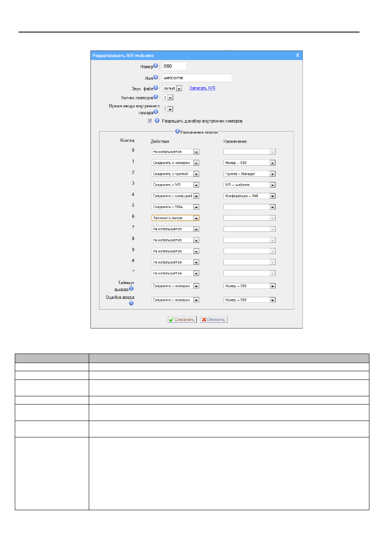Click the Сохранить button
392x555 pixels.
pyautogui.click(x=182, y=319)
